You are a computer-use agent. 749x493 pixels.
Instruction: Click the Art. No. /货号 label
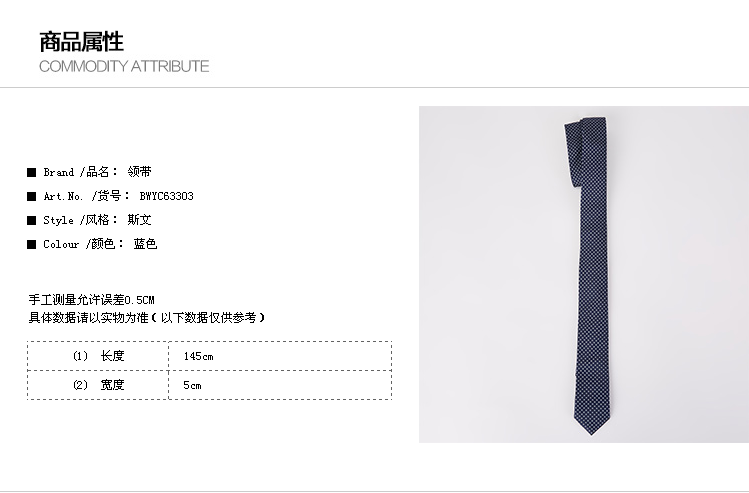pyautogui.click(x=86, y=196)
